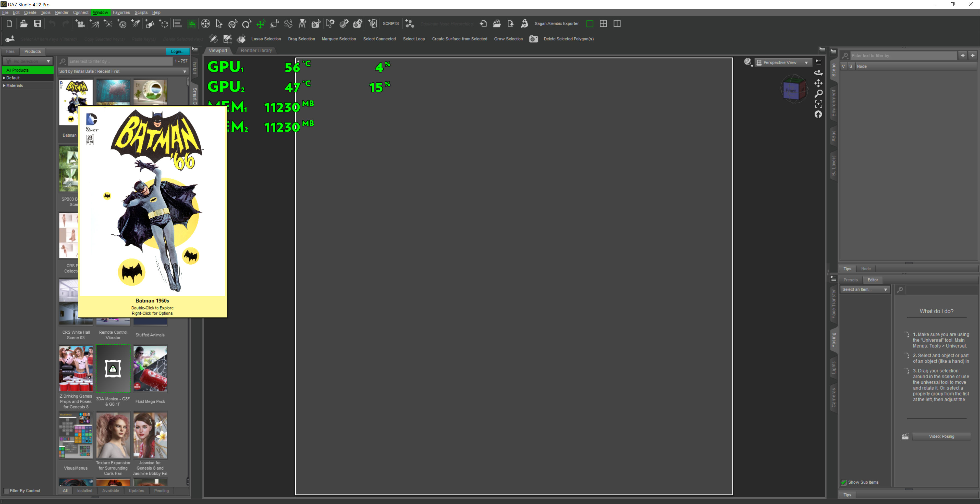980x504 pixels.
Task: Expand the Materials category tree item
Action: pos(4,85)
